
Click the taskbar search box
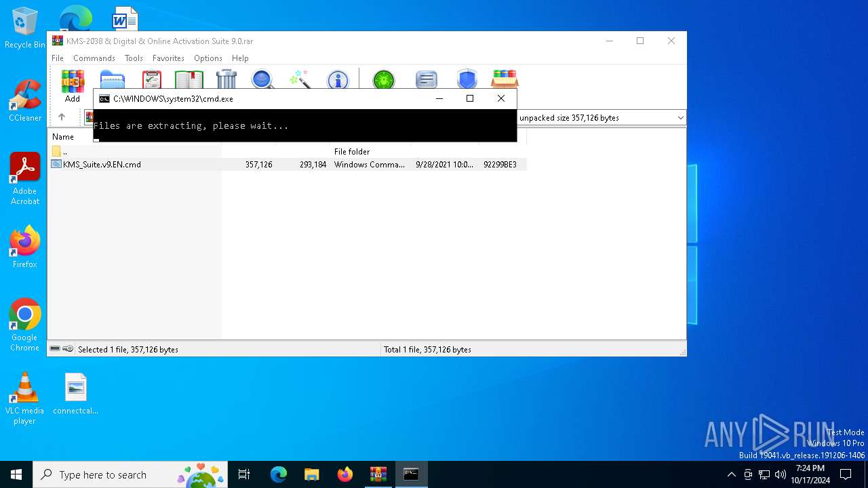click(130, 474)
